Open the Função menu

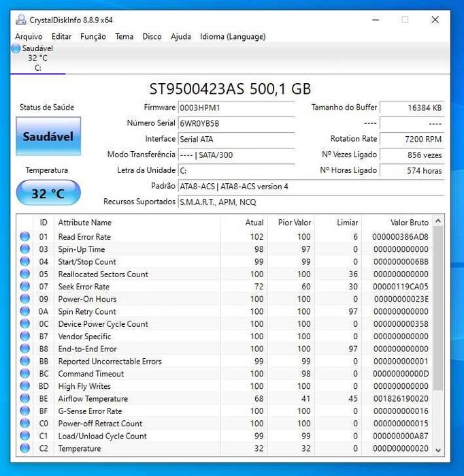click(93, 37)
